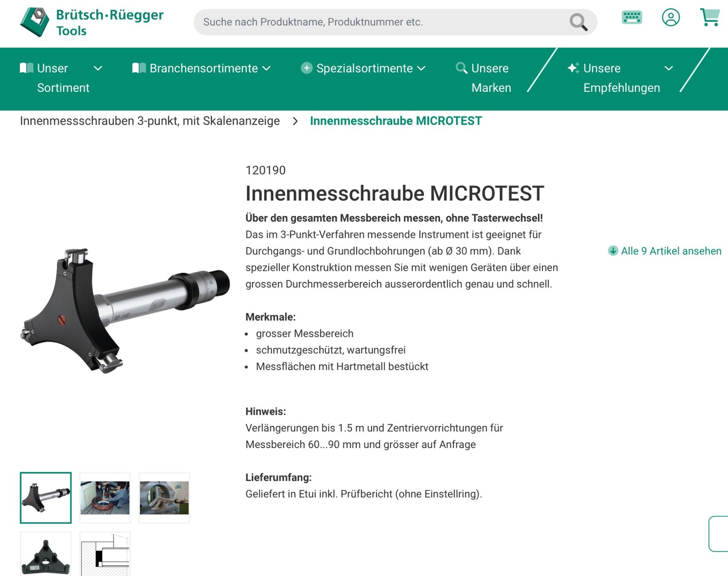Click Messflächen mit Hartmetall bestückt bullet
Image resolution: width=728 pixels, height=576 pixels.
tap(342, 367)
